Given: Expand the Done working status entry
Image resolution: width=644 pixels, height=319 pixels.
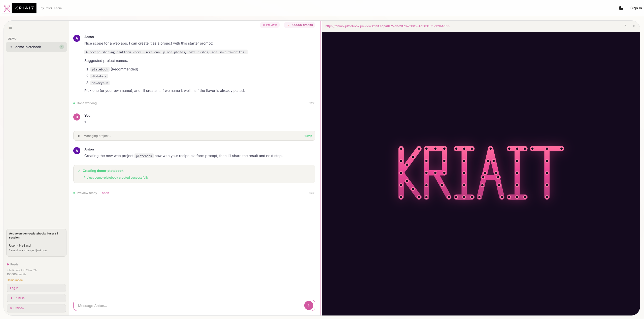Looking at the screenshot, I should (87, 103).
